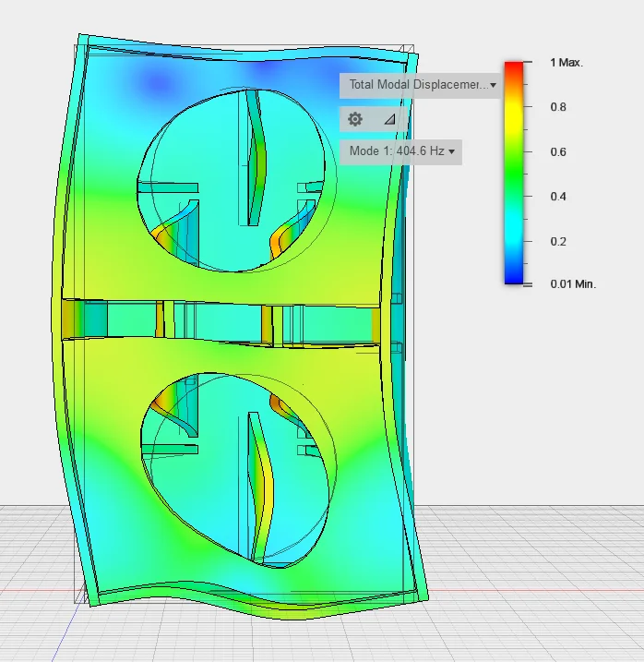Image resolution: width=644 pixels, height=662 pixels.
Task: Open the Total Modal Displacement result dropdown
Action: pos(422,85)
